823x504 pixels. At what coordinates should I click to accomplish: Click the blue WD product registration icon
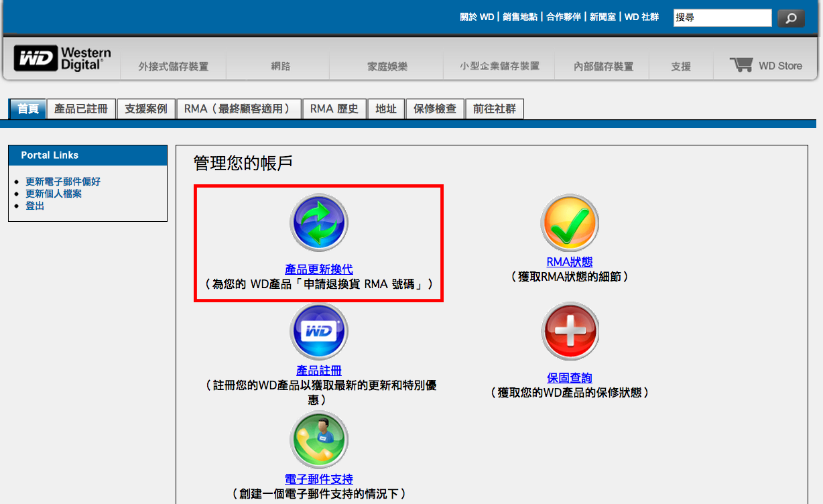pyautogui.click(x=318, y=331)
